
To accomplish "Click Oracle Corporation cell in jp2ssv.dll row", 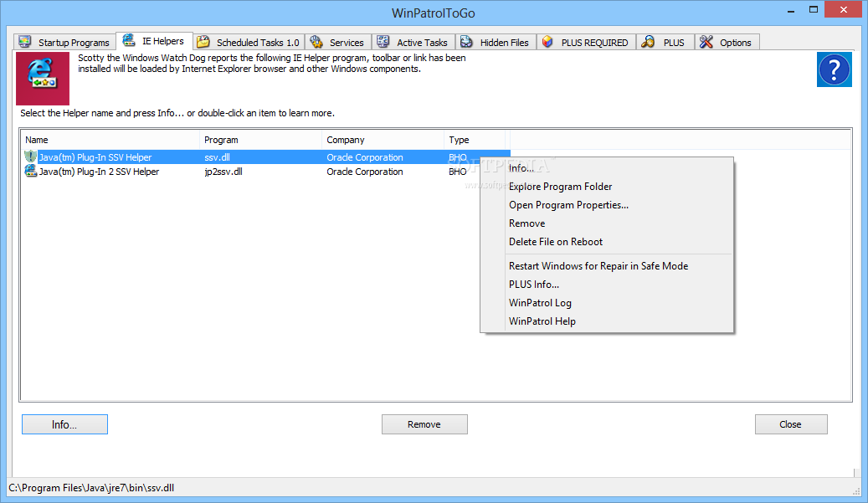I will (365, 172).
